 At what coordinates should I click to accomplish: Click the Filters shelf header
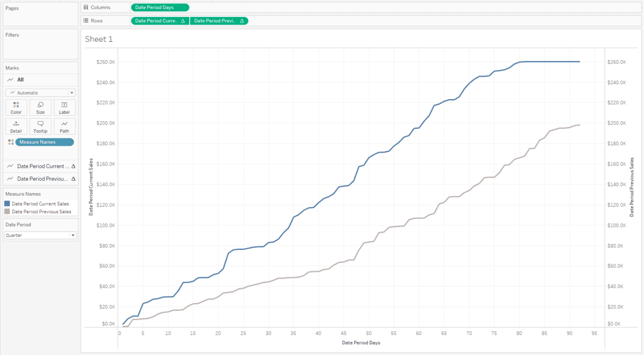(x=12, y=35)
